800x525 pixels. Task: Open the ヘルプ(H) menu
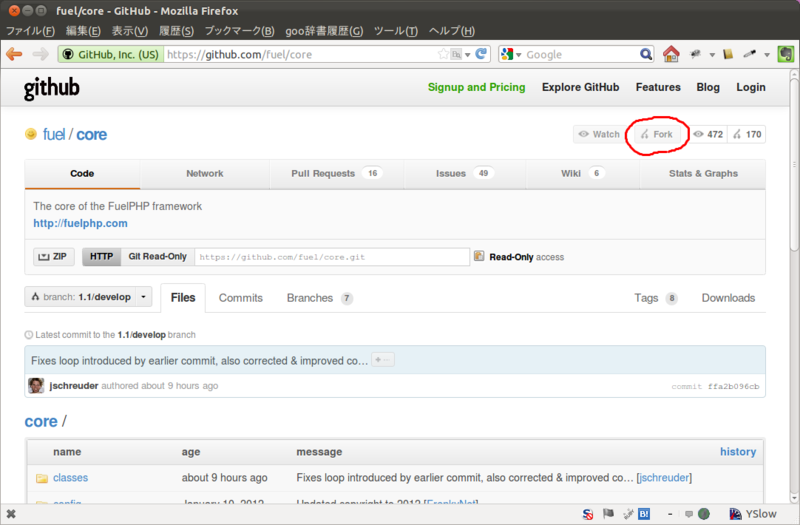[x=452, y=31]
